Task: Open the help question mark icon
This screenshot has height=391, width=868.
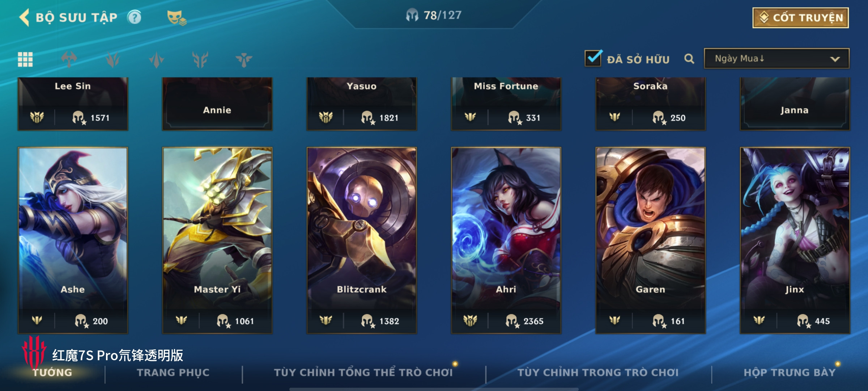Action: (x=134, y=17)
